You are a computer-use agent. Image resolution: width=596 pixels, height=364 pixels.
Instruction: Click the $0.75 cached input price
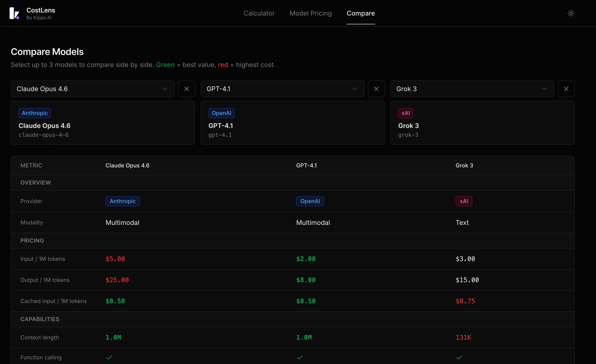(465, 301)
